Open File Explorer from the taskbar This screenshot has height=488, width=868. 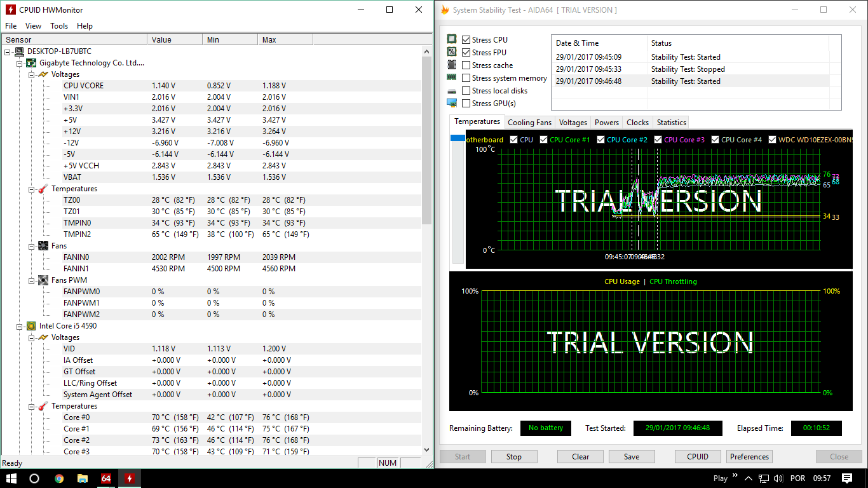pyautogui.click(x=83, y=478)
